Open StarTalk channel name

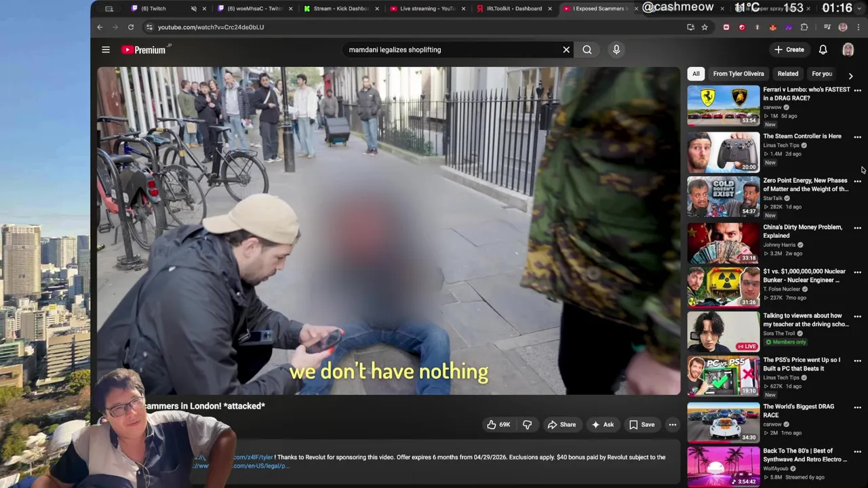[x=773, y=198]
